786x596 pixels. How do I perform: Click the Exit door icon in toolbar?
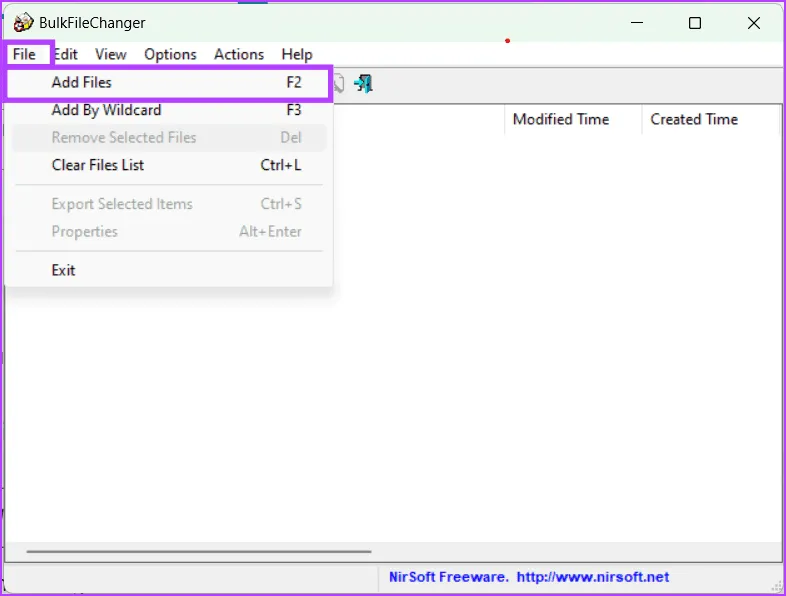(x=364, y=84)
